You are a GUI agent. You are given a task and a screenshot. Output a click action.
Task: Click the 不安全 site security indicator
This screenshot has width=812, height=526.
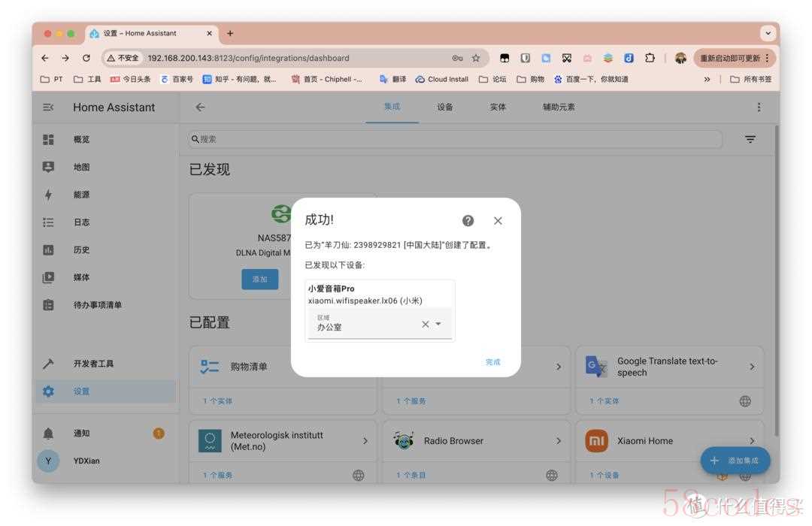click(x=123, y=58)
